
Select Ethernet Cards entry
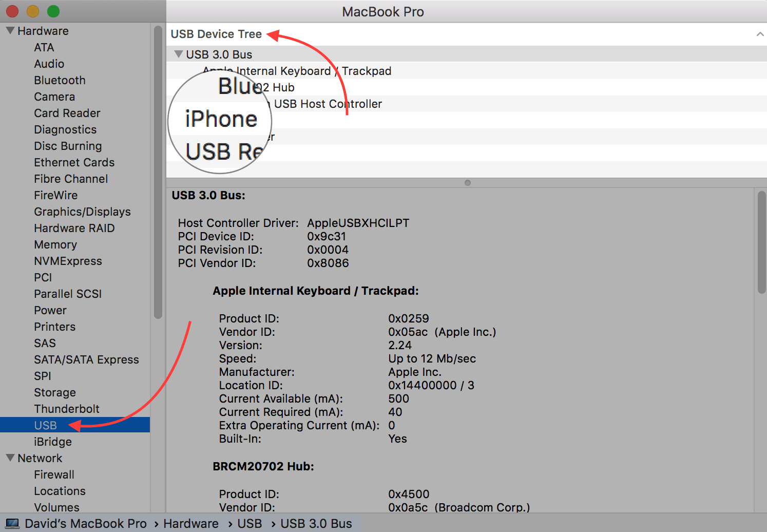point(74,162)
